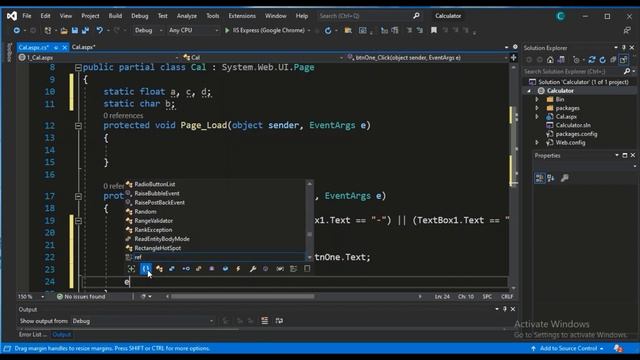Click the IntelliSense list scrollbar thumb
This screenshot has height=360, width=640.
[x=309, y=234]
